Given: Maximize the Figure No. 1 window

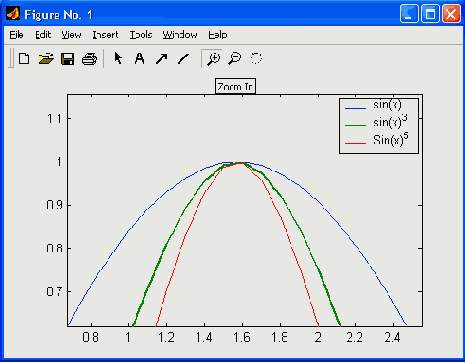Looking at the screenshot, I should coord(430,14).
